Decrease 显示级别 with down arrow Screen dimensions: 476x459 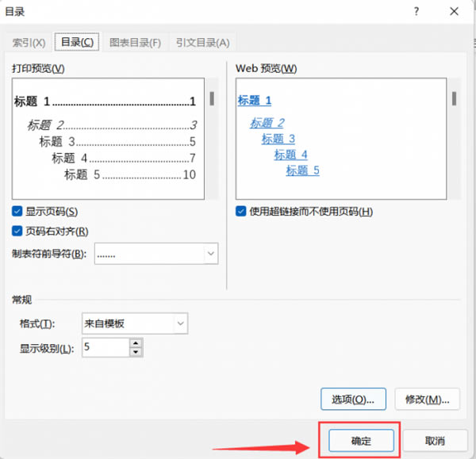(x=136, y=352)
